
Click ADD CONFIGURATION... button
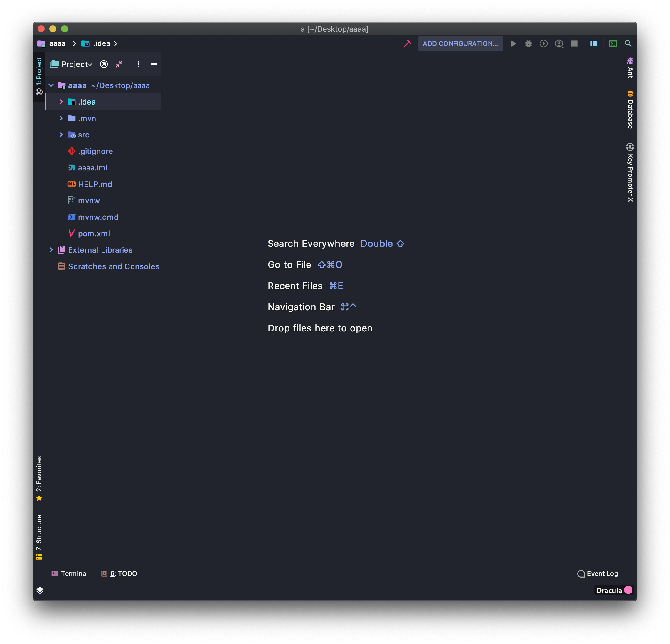[460, 43]
